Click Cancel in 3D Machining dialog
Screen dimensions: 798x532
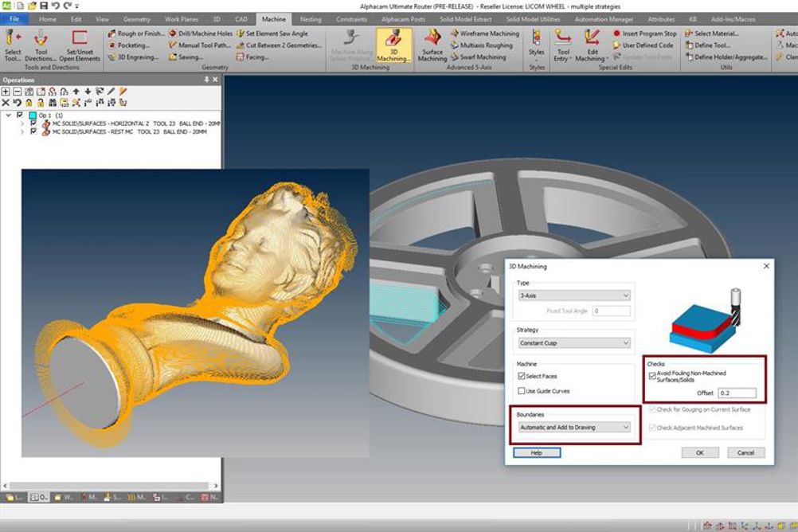pos(745,452)
